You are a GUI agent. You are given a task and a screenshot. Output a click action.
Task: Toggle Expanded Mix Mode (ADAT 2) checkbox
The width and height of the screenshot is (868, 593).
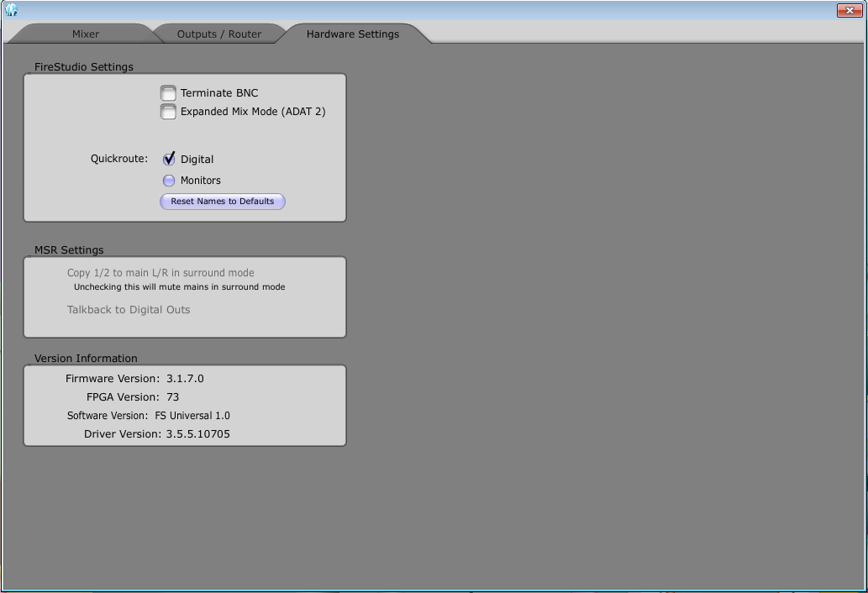[x=168, y=111]
